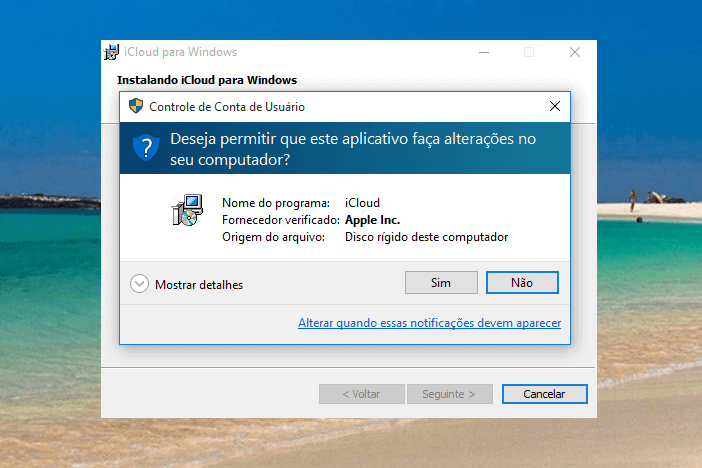Screen dimensions: 702x468
Task: Select the Apple Inc. verified publisher text
Action: pos(372,220)
